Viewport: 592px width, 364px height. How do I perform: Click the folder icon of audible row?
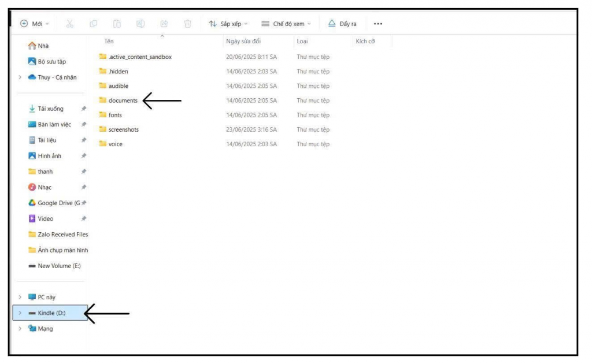[x=103, y=86]
